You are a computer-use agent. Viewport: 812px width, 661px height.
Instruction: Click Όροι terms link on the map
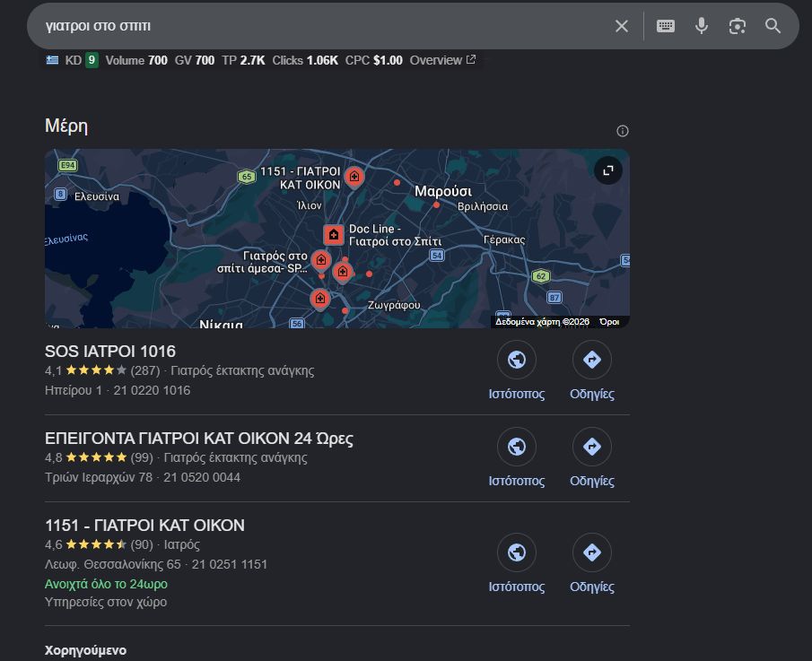click(609, 322)
